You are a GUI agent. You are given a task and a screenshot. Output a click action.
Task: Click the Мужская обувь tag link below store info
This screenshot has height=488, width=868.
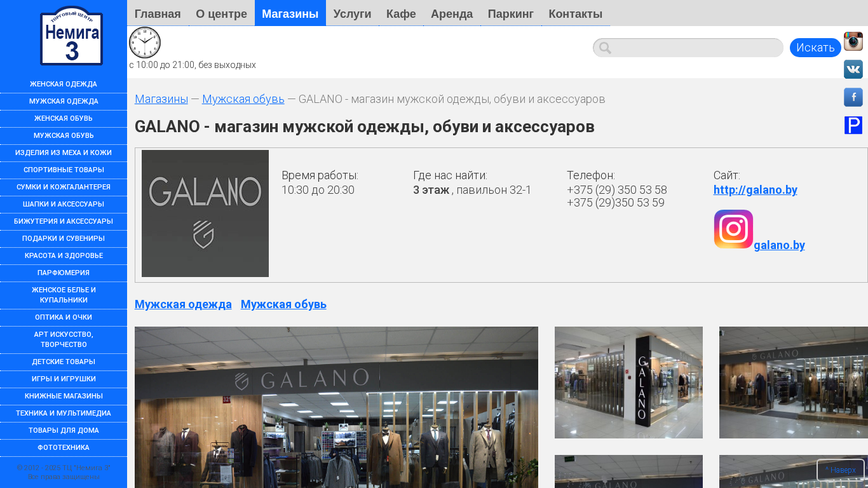283,304
